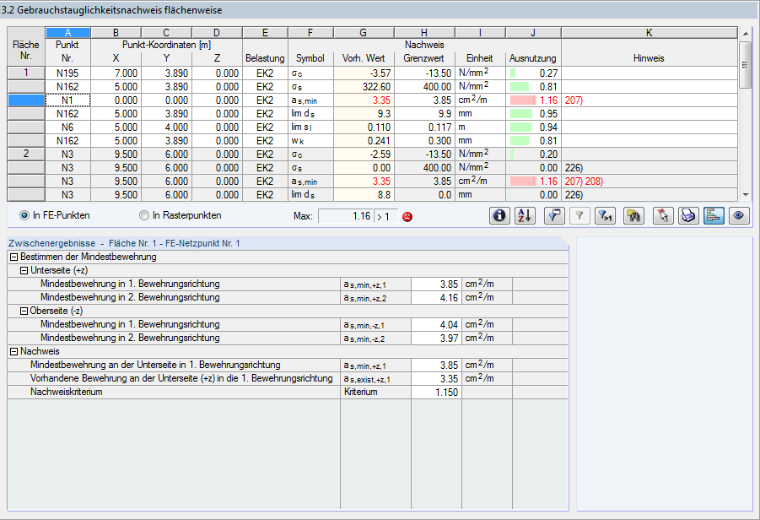Screen dimensions: 760x520
Task: Collapse the Nachweis section
Action: coord(14,352)
